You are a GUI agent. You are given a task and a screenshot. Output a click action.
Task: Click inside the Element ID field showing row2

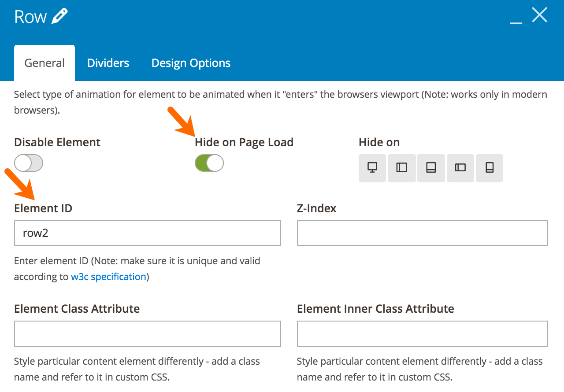(x=147, y=233)
